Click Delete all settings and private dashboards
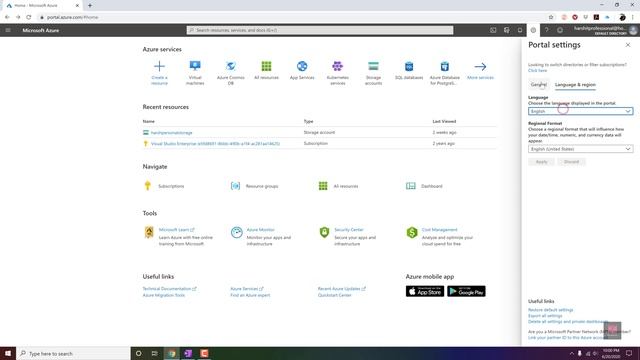640x360 pixels. point(568,322)
